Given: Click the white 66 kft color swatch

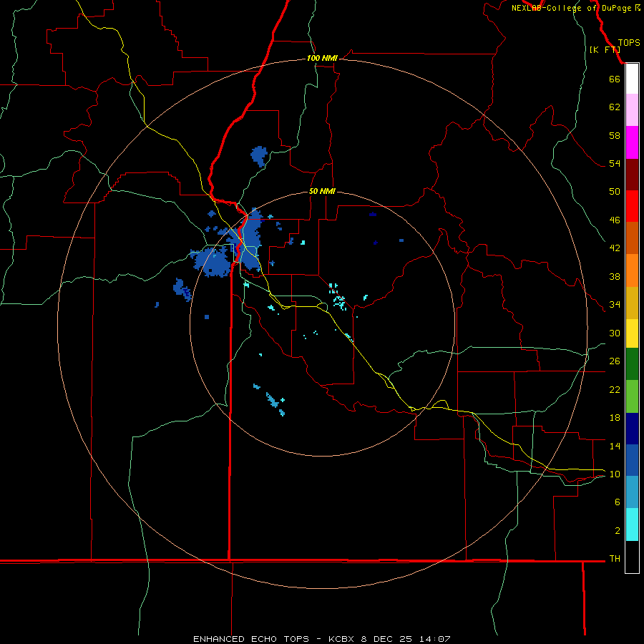Looking at the screenshot, I should click(632, 79).
